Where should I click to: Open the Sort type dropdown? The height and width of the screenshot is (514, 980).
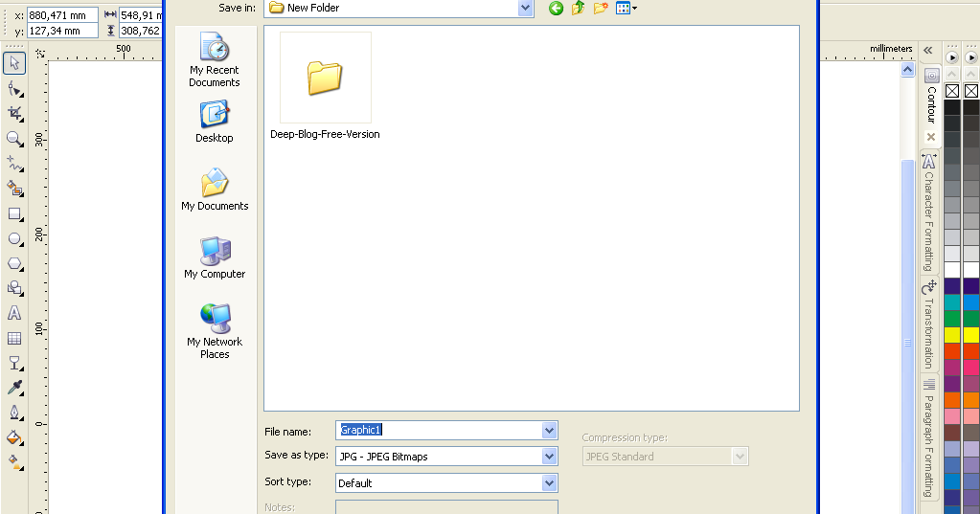point(549,482)
